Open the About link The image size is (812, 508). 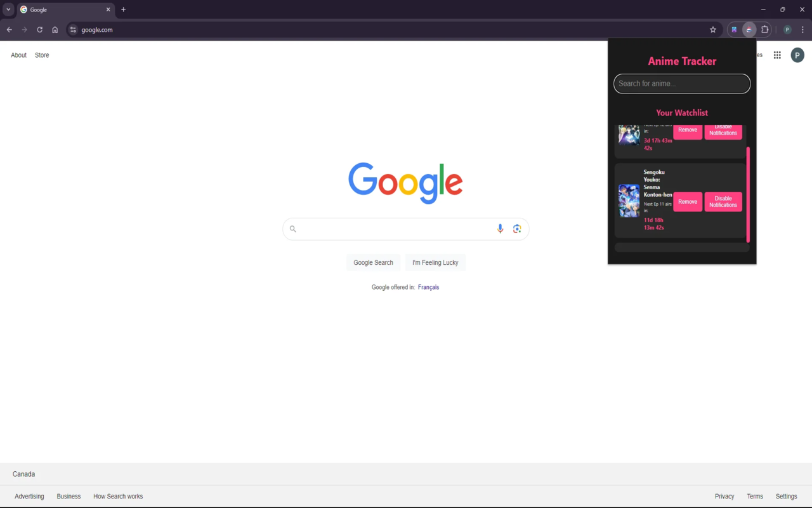tap(18, 55)
